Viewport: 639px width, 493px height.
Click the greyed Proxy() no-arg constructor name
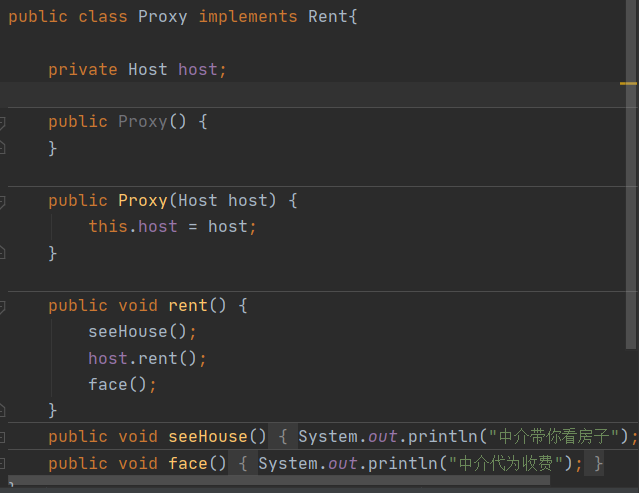(x=143, y=122)
